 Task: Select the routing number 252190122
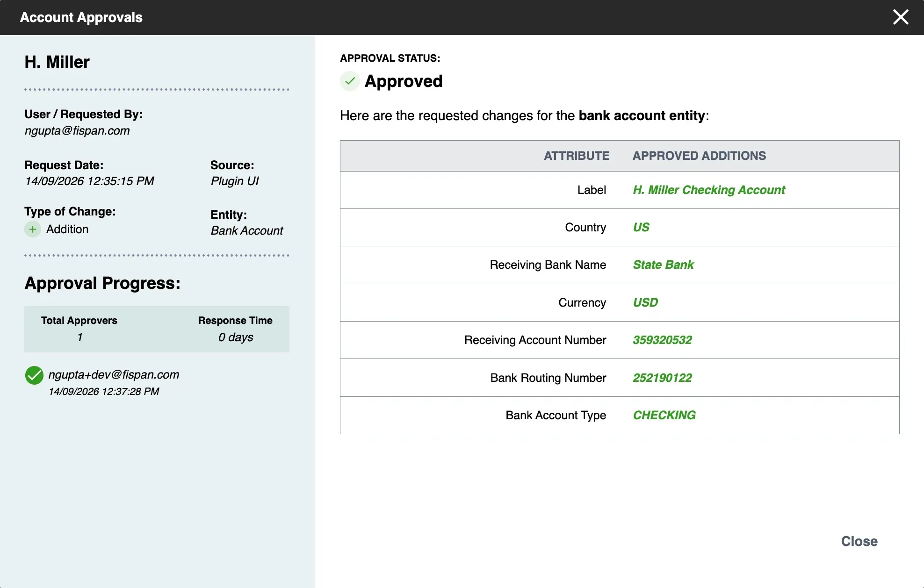pyautogui.click(x=662, y=378)
